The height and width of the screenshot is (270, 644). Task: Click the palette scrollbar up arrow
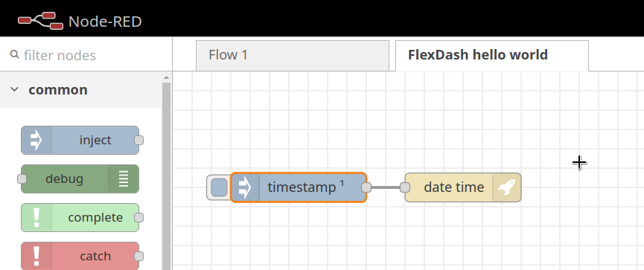166,77
